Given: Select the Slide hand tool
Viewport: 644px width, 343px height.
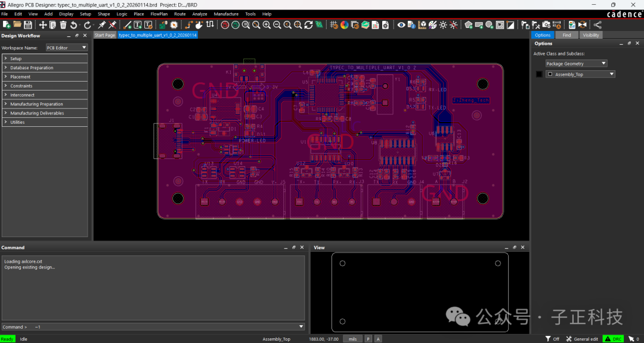Looking at the screenshot, I should tap(200, 24).
